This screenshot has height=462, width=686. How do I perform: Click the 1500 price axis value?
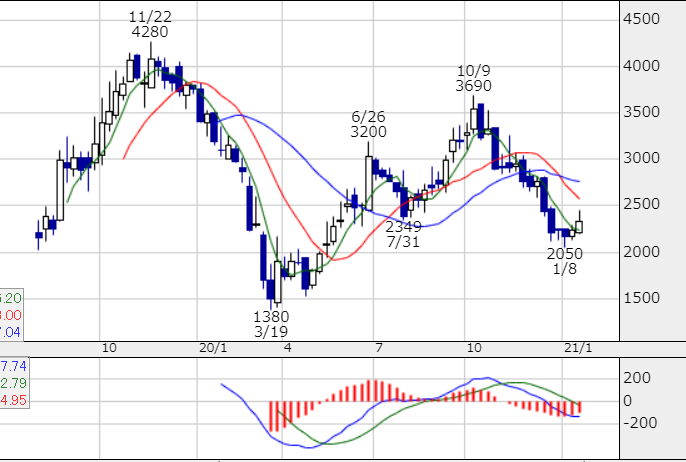pos(641,298)
